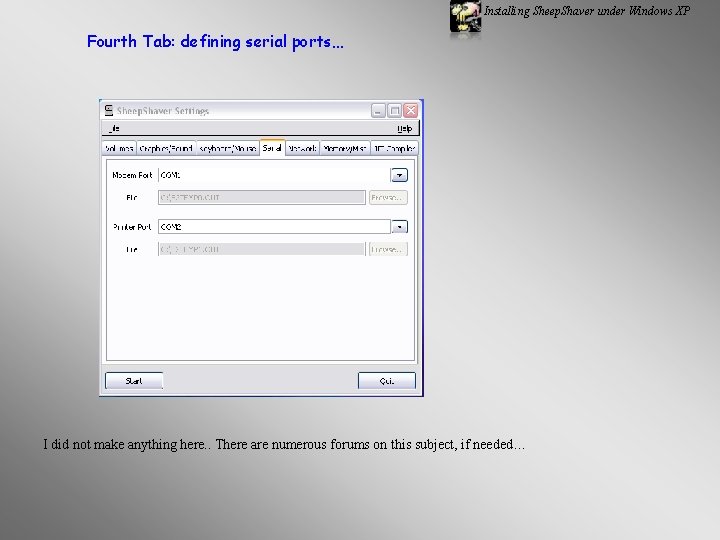This screenshot has height=540, width=720.
Task: Switch to the Graphics/Sound tab
Action: point(166,148)
